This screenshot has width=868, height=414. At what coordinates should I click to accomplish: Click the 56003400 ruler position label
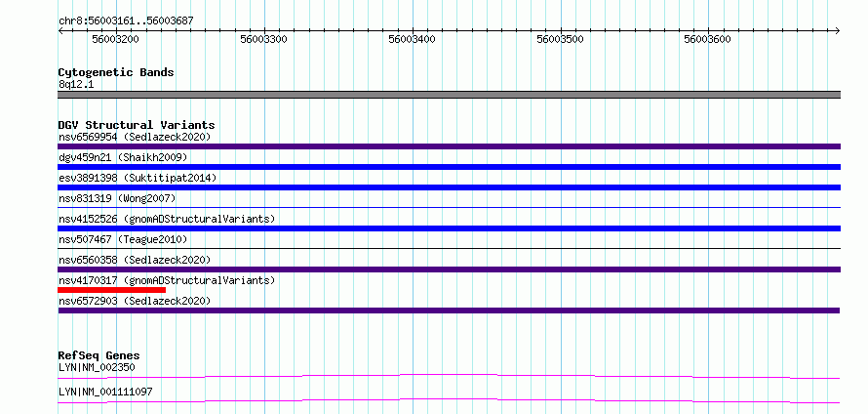[412, 39]
